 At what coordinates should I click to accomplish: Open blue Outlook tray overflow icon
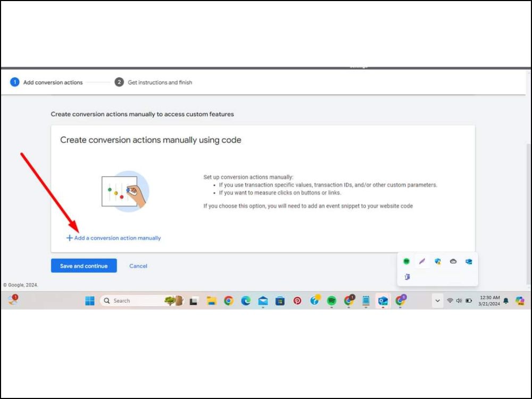(469, 261)
